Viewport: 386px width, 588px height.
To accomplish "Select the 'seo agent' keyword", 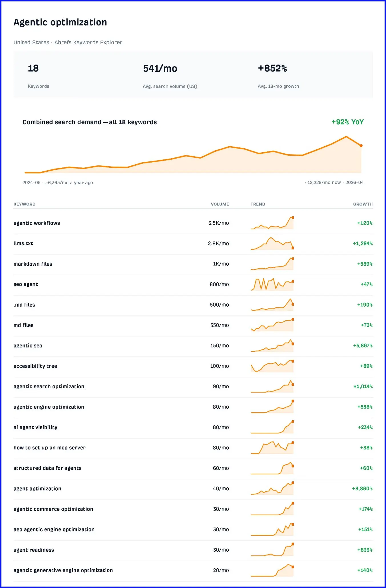I will tap(26, 284).
